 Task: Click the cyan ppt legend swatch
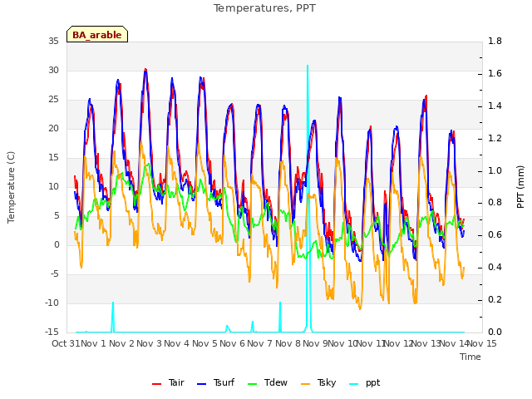coord(354,384)
